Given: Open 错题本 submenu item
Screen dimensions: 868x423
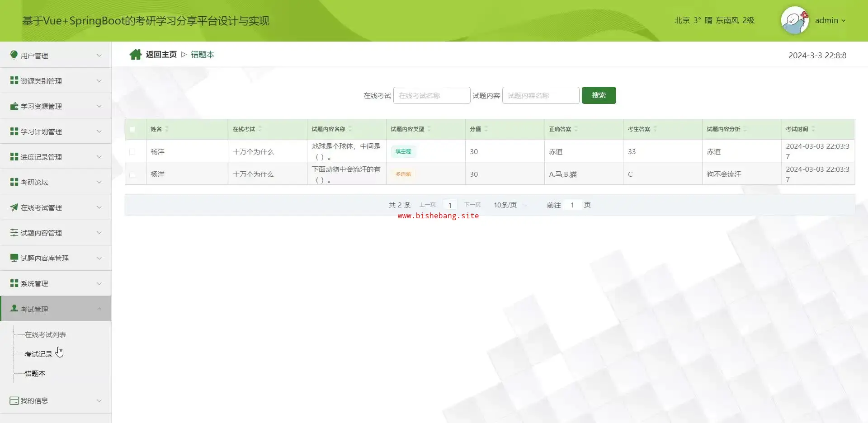Looking at the screenshot, I should click(35, 373).
